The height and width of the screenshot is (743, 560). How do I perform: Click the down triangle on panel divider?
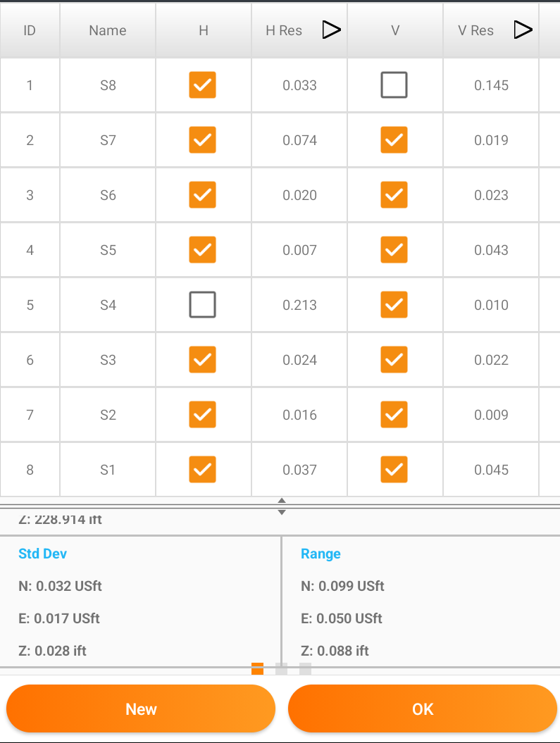(282, 512)
